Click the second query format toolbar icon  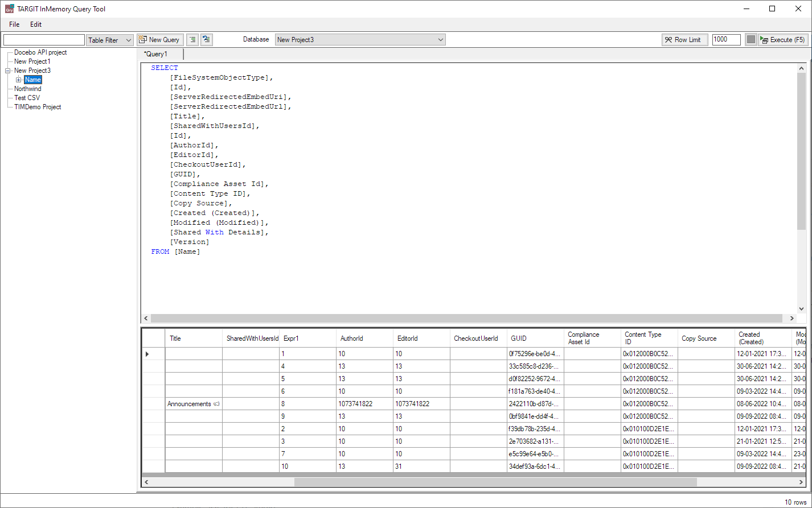[207, 40]
